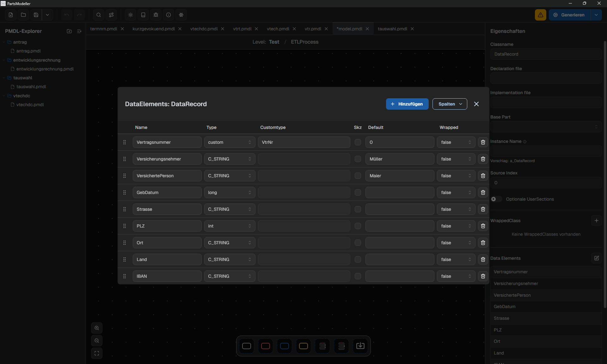Open Type dropdown for GebDatum row
The width and height of the screenshot is (607, 364).
230,192
